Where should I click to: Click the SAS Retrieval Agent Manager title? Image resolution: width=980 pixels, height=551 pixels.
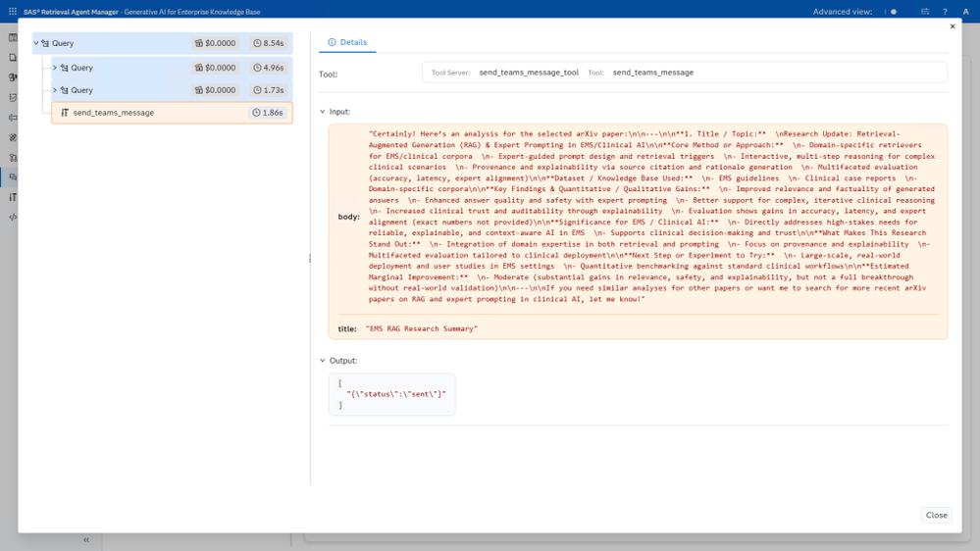tap(72, 12)
